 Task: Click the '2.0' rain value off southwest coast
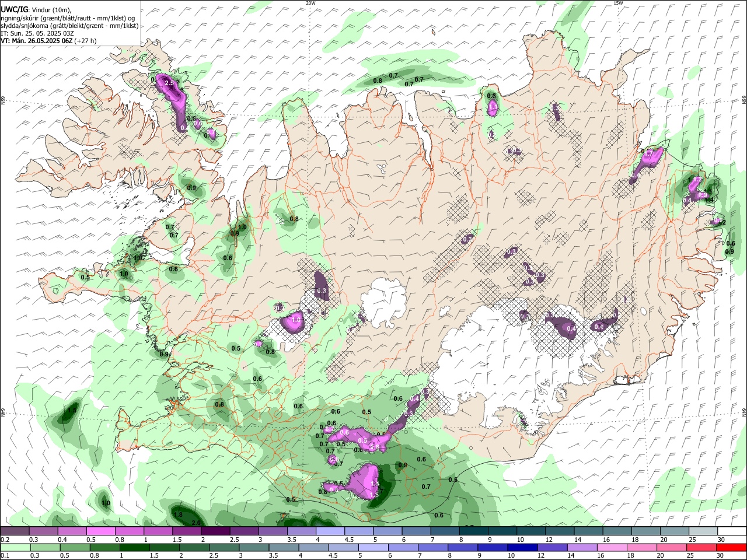click(x=196, y=523)
